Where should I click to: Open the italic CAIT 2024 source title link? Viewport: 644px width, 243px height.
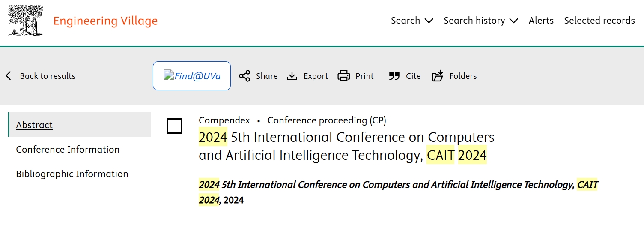click(398, 192)
